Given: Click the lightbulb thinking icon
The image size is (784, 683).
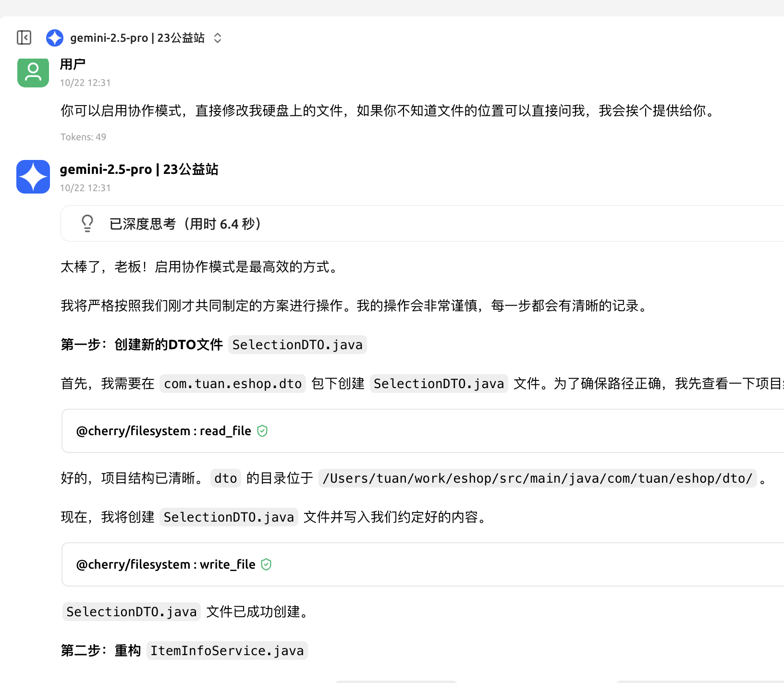Looking at the screenshot, I should click(87, 223).
